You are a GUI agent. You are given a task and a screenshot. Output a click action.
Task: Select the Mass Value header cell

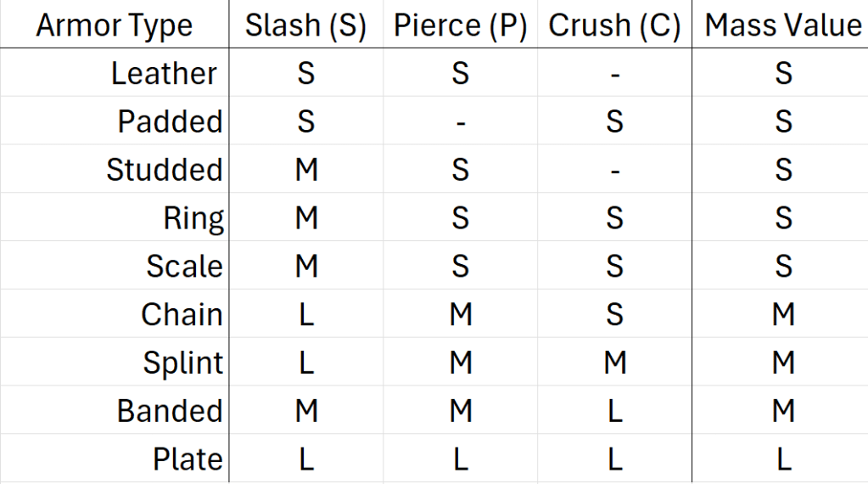[x=782, y=25]
